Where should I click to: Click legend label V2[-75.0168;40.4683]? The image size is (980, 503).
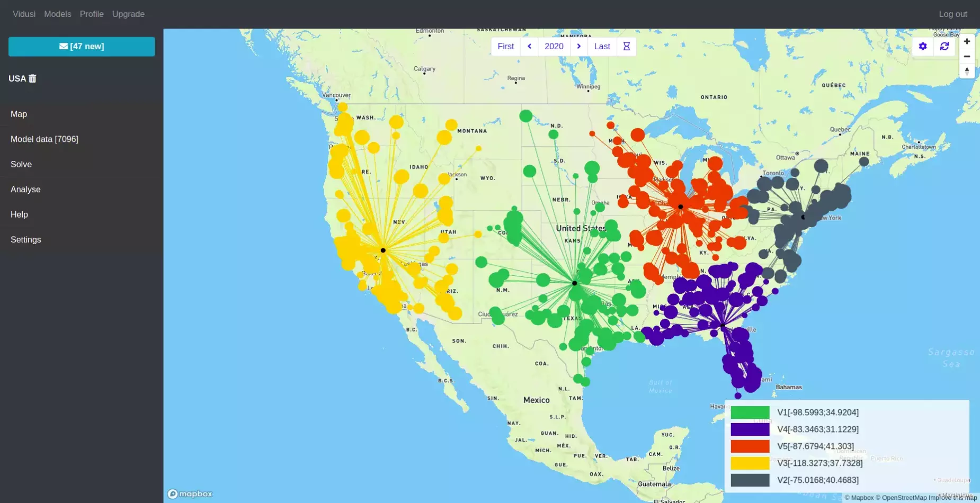pos(818,480)
